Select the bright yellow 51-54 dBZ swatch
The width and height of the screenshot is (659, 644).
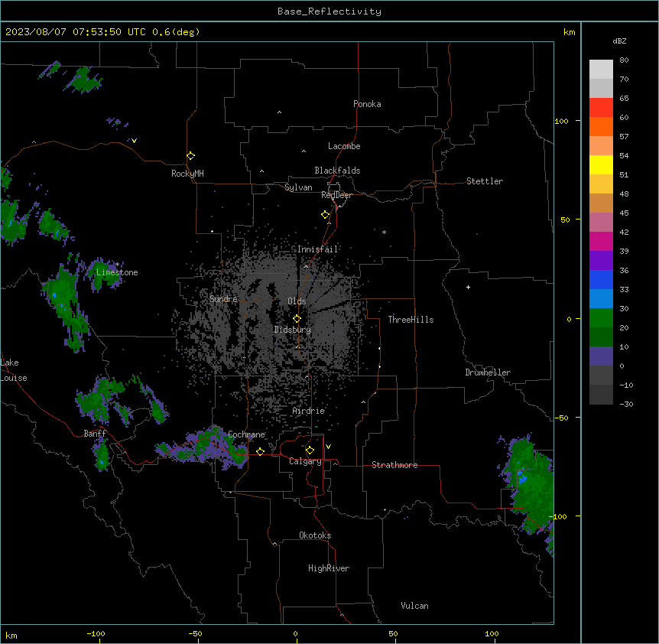click(x=601, y=164)
